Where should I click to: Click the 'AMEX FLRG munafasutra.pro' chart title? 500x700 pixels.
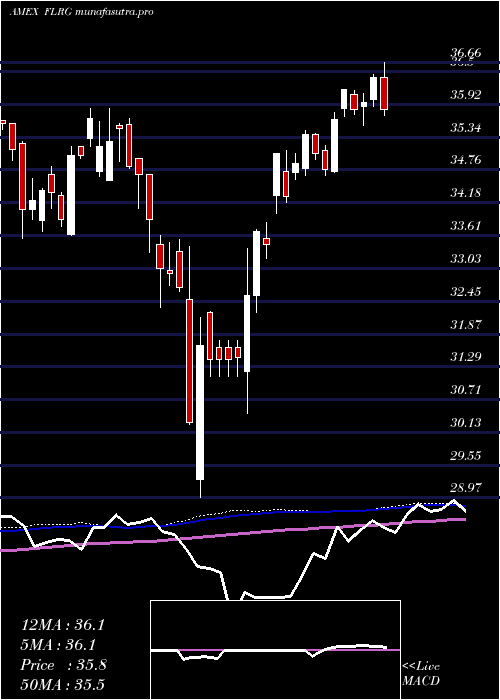point(82,12)
